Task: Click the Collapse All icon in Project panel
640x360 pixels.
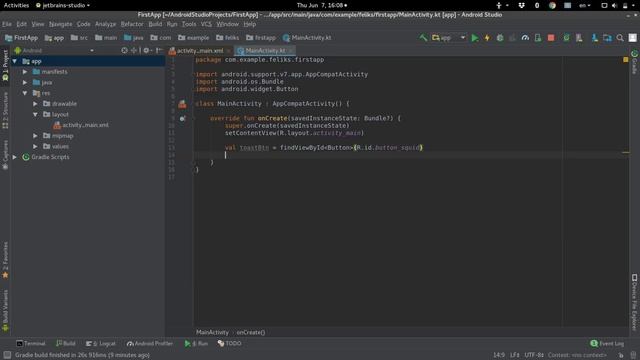Action: [134, 50]
